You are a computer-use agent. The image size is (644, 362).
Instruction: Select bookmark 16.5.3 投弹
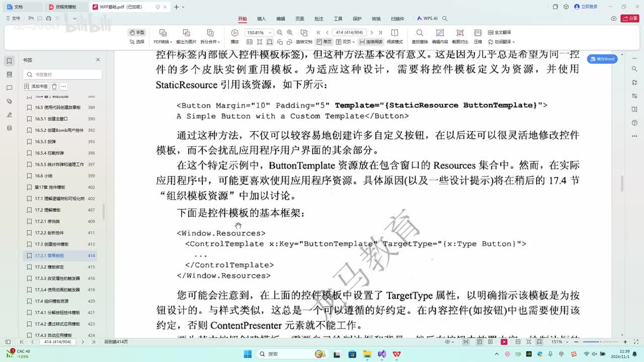pyautogui.click(x=60, y=142)
